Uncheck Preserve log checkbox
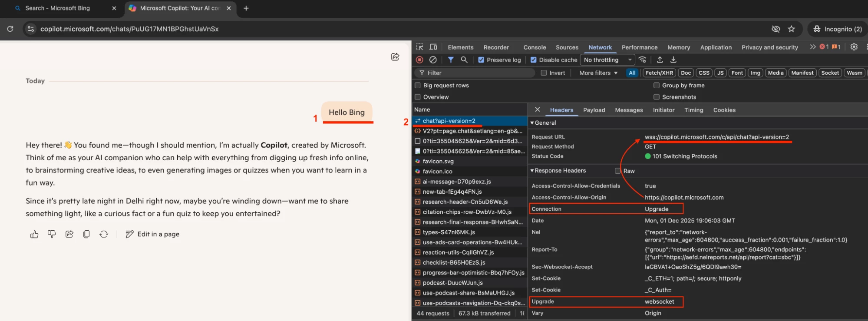Screen dimensions: 868x321 coord(481,60)
